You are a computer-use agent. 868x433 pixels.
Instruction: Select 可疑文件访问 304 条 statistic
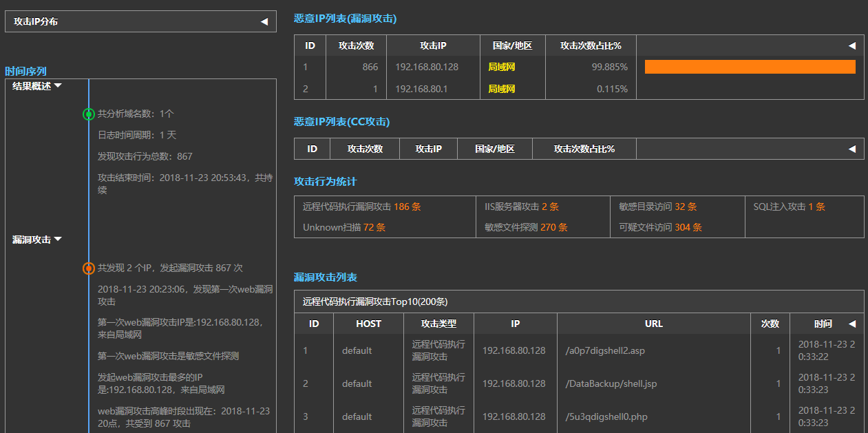[660, 227]
